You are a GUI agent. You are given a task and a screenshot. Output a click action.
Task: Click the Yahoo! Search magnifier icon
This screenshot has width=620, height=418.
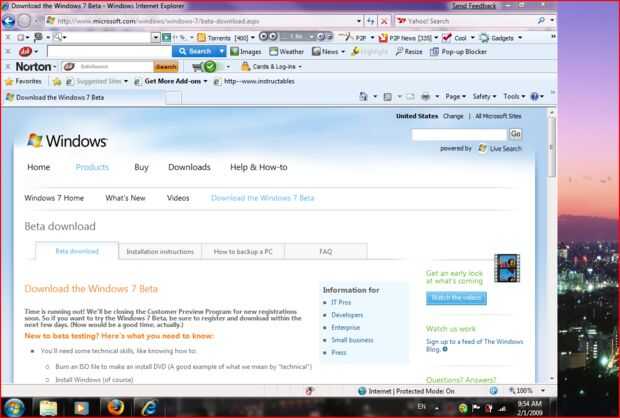[541, 21]
